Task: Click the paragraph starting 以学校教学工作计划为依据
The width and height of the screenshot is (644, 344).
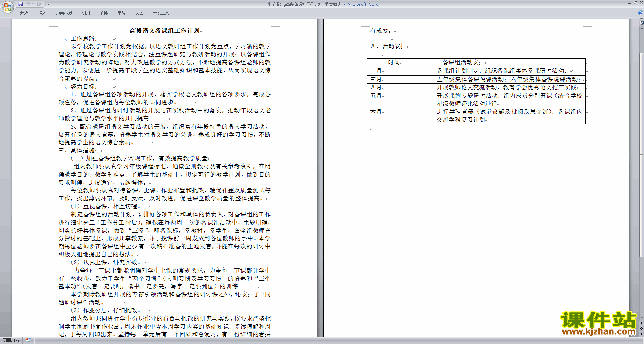Action: pos(165,62)
